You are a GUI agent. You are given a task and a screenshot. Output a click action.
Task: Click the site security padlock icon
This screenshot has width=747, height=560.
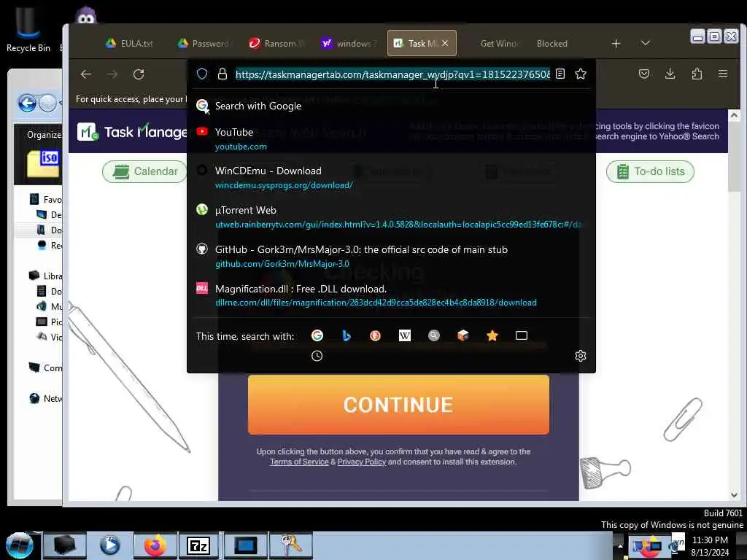coord(222,74)
